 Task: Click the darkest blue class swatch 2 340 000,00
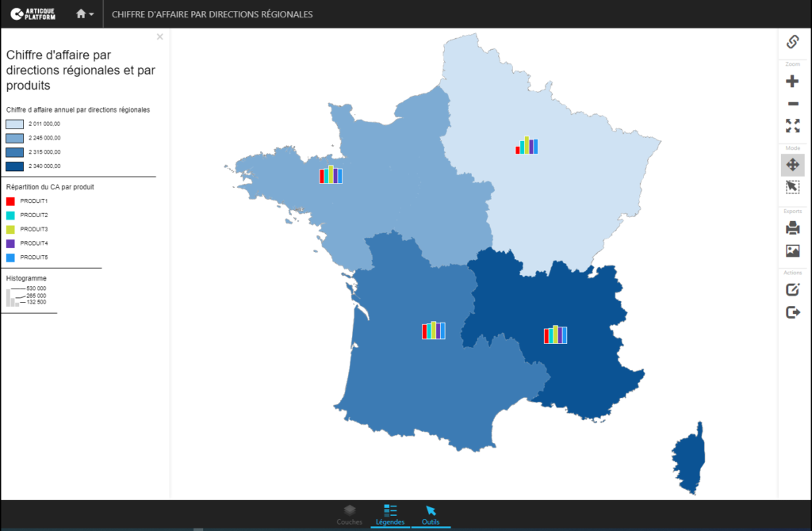(x=13, y=166)
